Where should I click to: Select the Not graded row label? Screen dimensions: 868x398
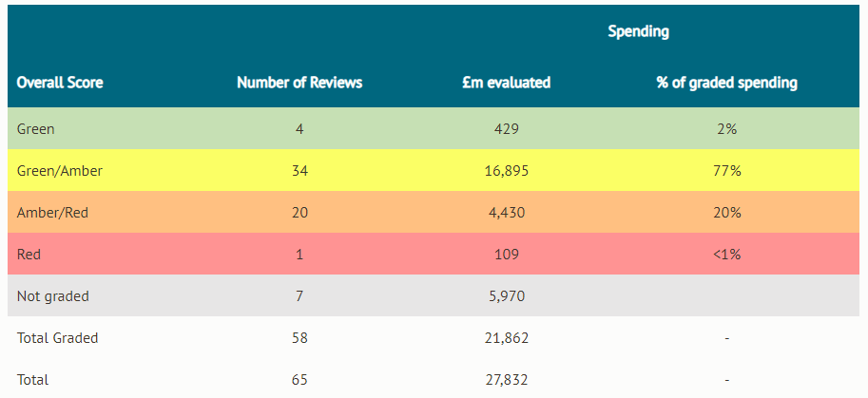53,296
